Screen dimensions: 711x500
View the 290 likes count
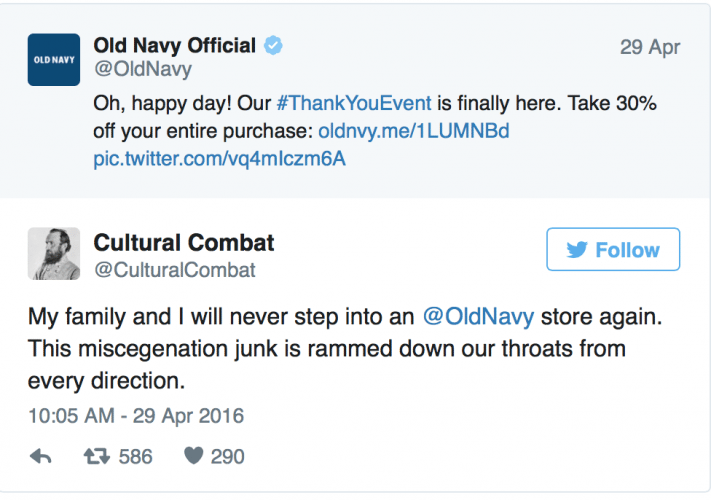pyautogui.click(x=227, y=456)
